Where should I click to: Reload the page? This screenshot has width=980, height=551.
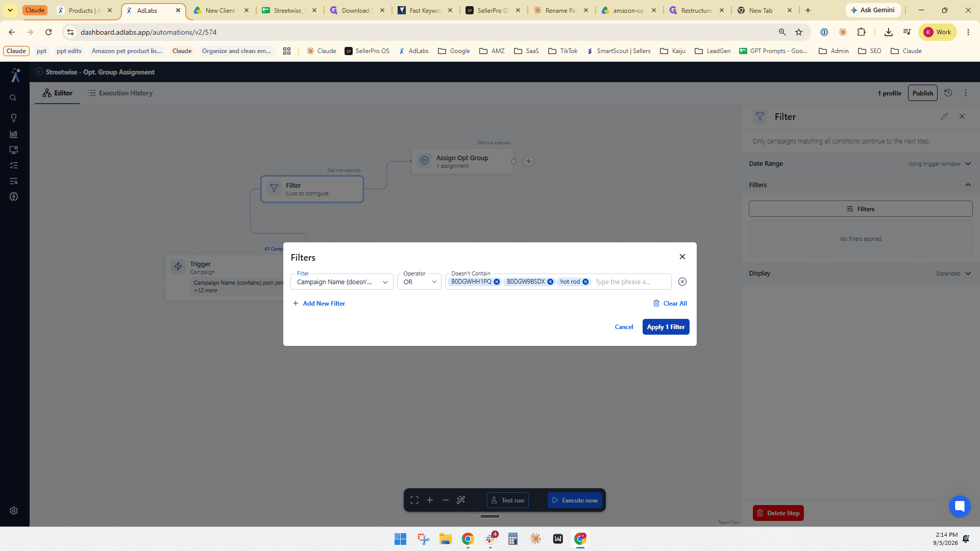coord(48,32)
